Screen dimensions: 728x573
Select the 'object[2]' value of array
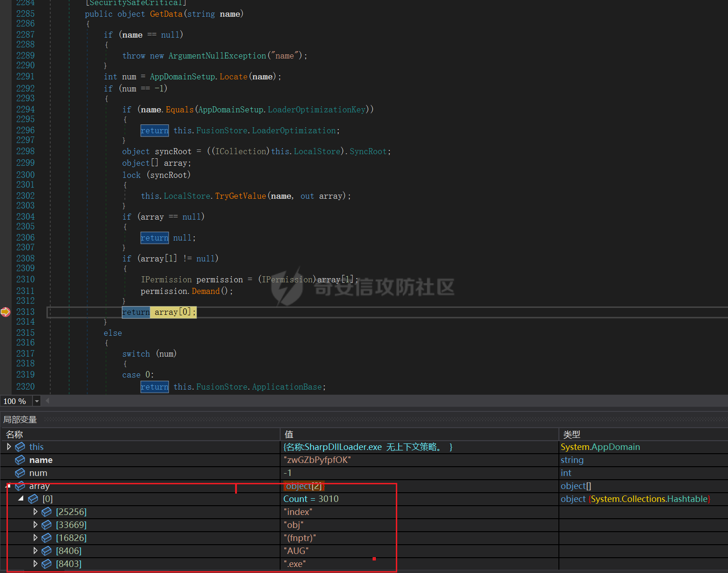[x=304, y=486]
